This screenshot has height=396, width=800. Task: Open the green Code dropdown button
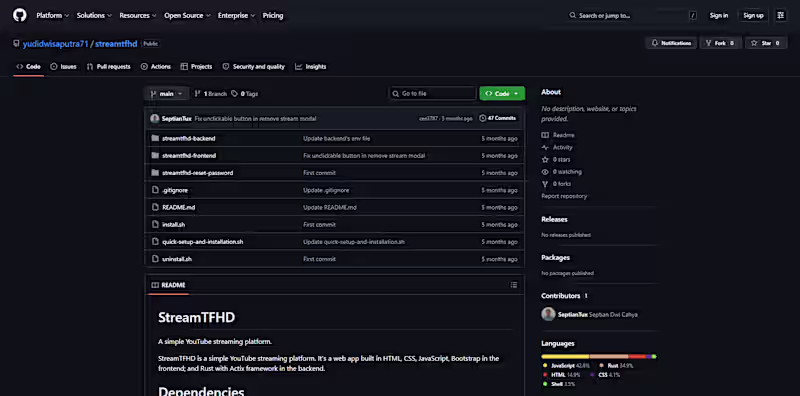tap(502, 94)
